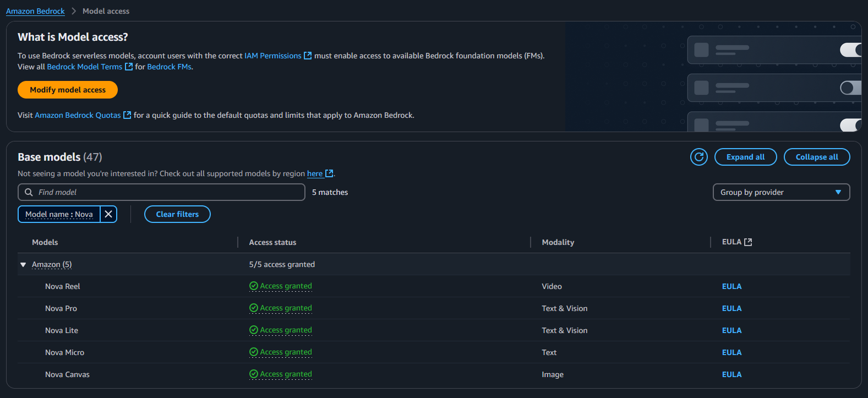The image size is (868, 398).
Task: Open the EULA link for Nova Canvas
Action: point(731,374)
